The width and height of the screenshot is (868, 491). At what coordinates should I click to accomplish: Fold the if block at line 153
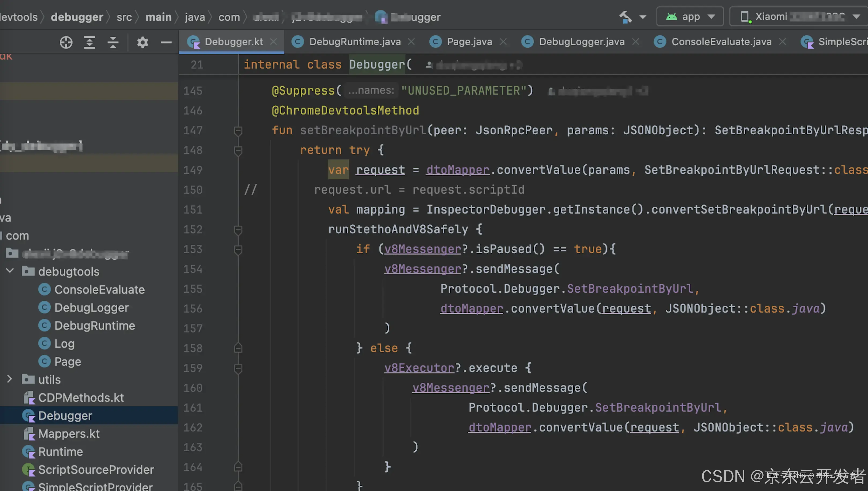(238, 250)
